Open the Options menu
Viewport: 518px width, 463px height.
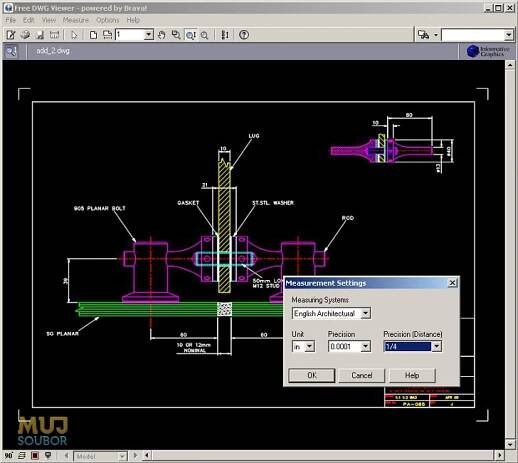(x=107, y=20)
